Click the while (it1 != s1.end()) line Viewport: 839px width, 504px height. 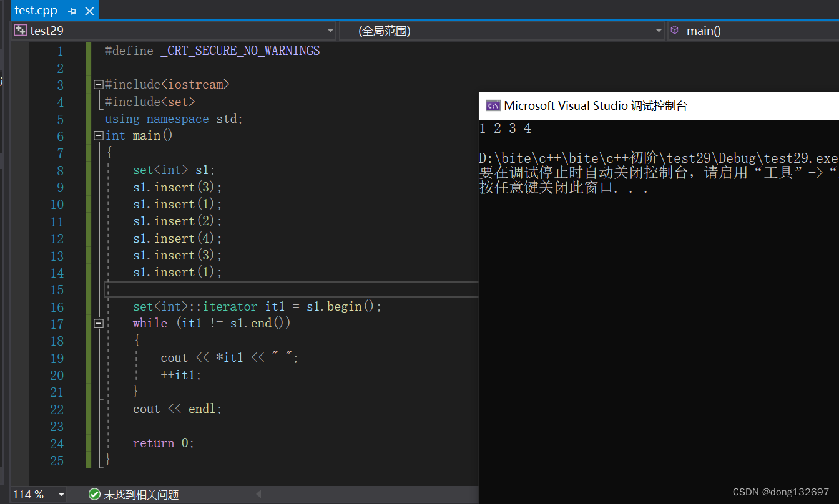point(212,323)
